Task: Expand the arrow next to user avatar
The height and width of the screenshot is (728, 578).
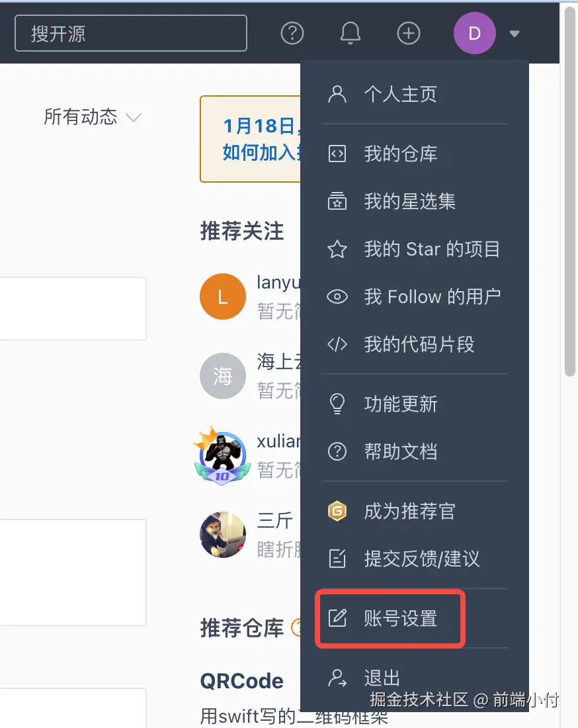Action: 514,34
